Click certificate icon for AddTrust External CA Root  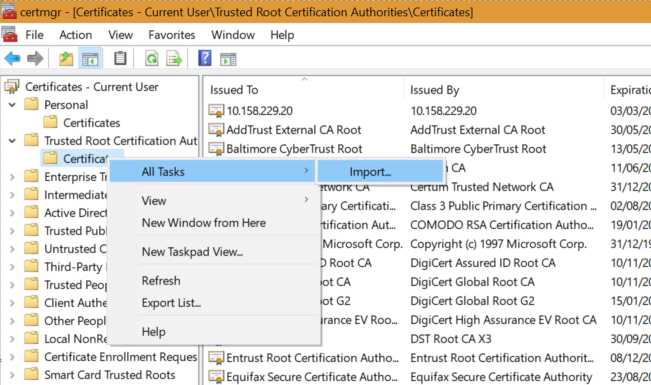216,130
